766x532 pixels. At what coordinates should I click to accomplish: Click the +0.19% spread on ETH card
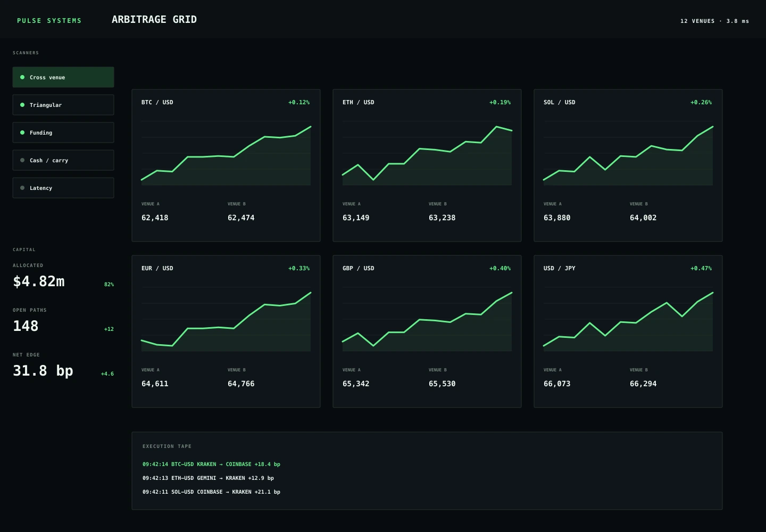pyautogui.click(x=500, y=102)
